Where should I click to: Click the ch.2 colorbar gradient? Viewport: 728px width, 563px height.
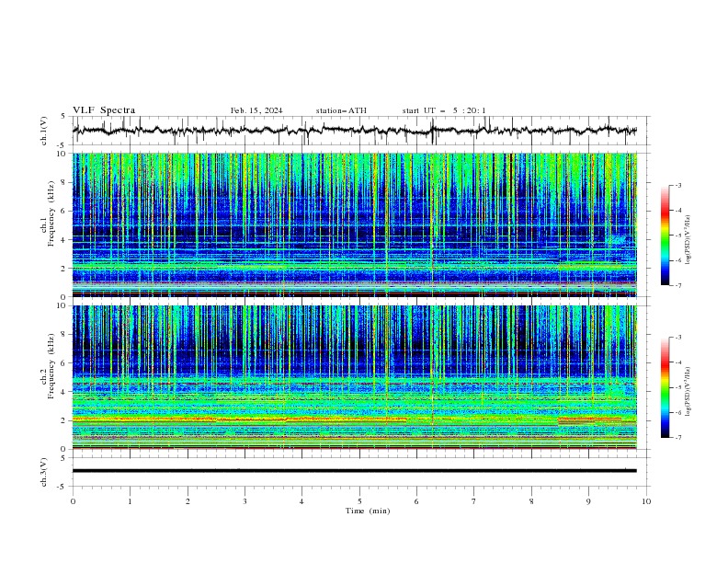point(665,387)
